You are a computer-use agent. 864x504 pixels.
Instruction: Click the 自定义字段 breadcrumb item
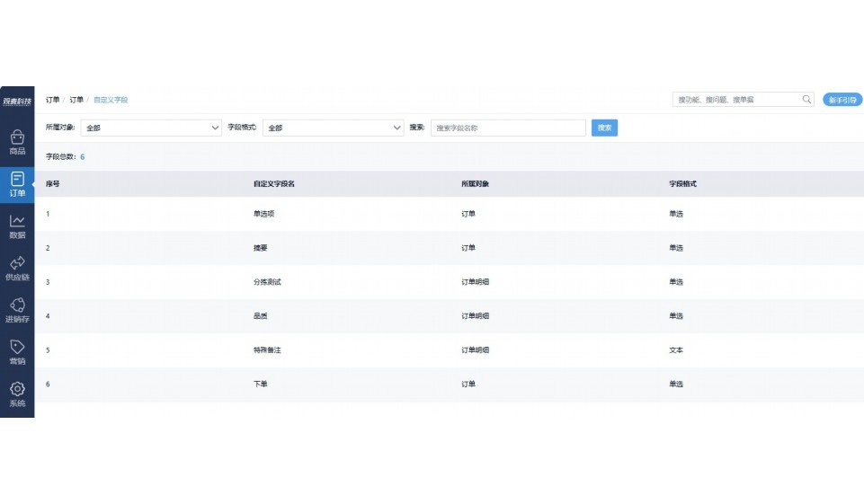tap(111, 100)
